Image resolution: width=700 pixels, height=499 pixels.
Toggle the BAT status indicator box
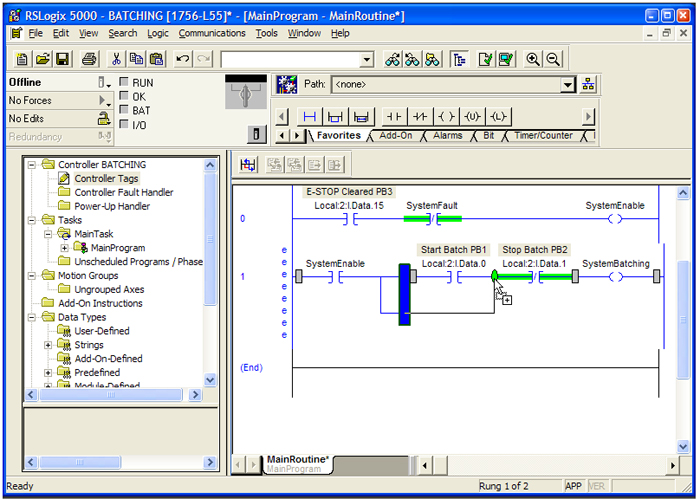pos(124,110)
